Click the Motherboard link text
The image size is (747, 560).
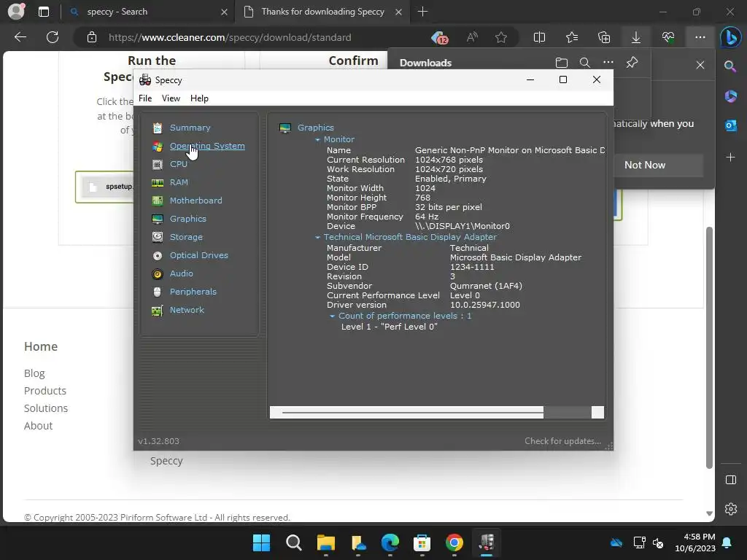tap(196, 201)
